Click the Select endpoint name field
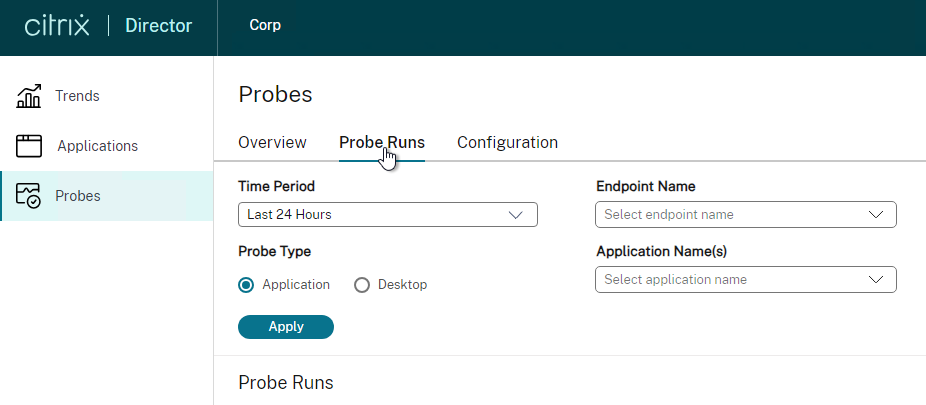926x405 pixels. (746, 214)
